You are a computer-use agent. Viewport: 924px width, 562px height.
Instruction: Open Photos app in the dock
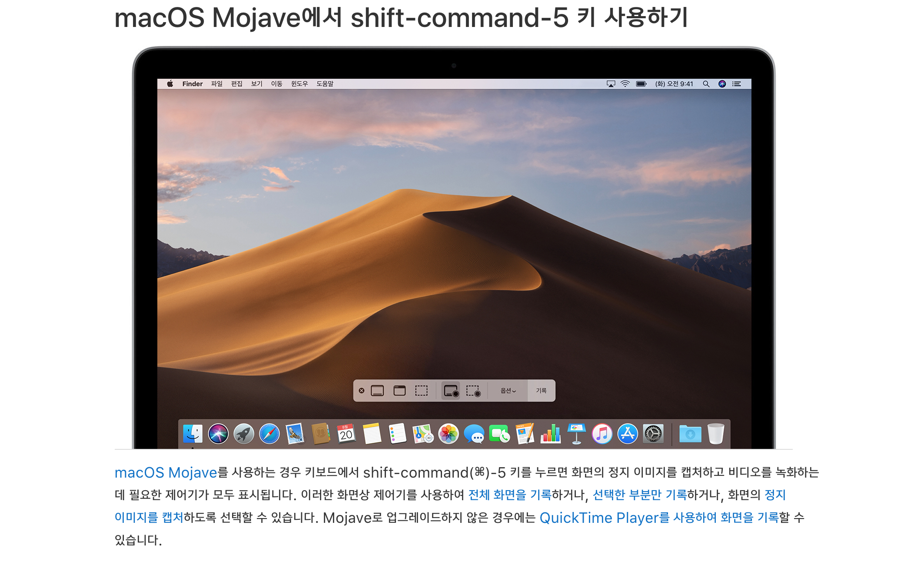click(x=448, y=434)
